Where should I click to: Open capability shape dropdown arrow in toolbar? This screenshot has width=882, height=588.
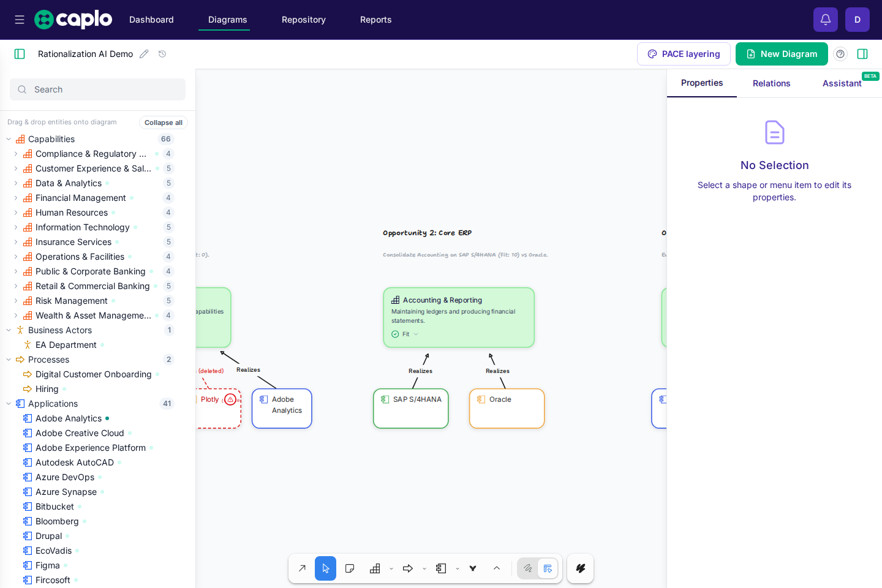click(391, 569)
